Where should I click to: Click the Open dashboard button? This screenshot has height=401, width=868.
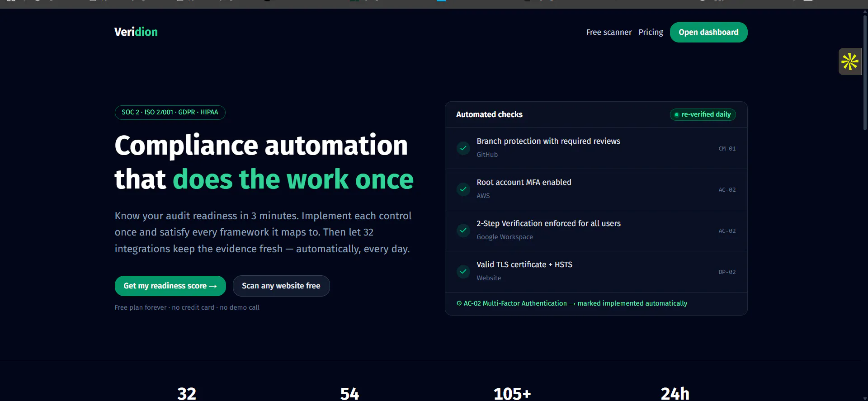coord(708,32)
